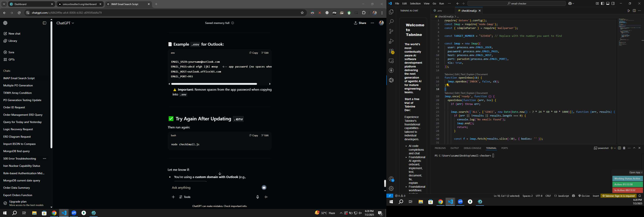Click Run Code play icon in editor
The image size is (644, 217).
[x=629, y=11]
